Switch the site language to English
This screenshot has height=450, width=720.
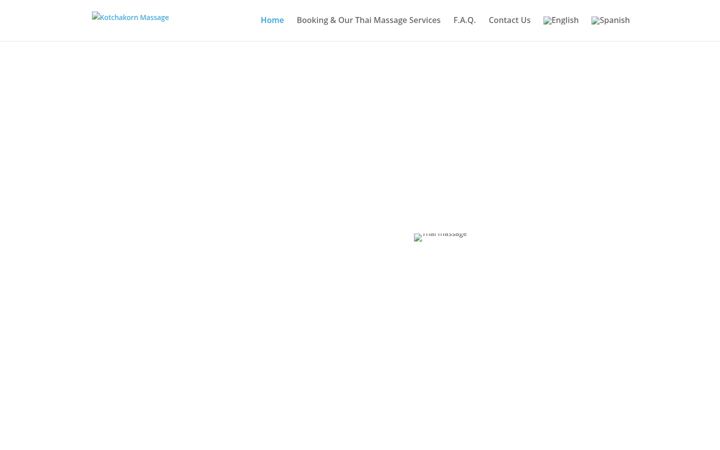click(561, 20)
